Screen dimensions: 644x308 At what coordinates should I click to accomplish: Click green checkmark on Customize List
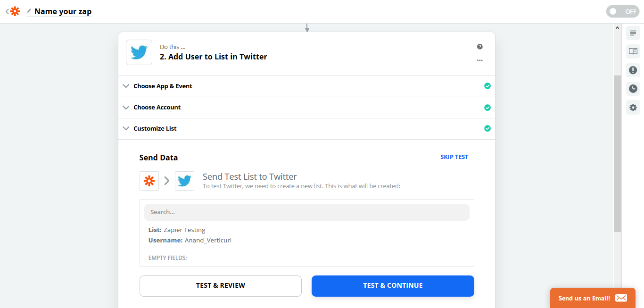(x=487, y=128)
